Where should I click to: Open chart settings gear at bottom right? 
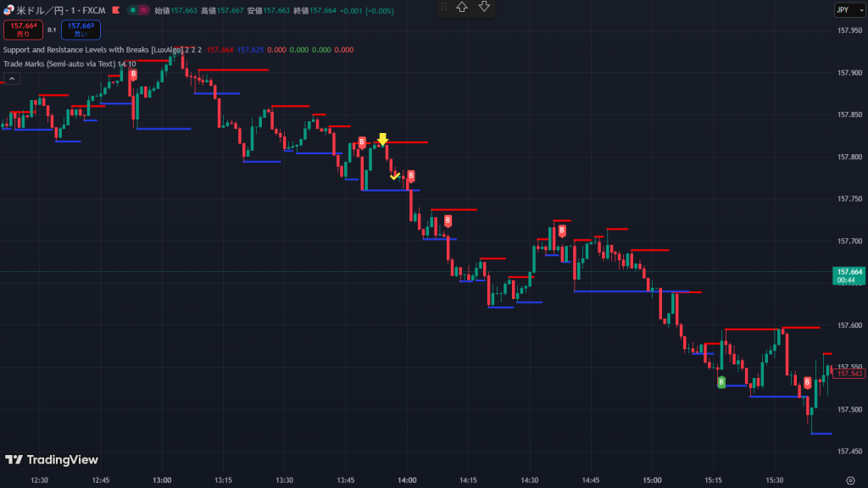pos(849,480)
